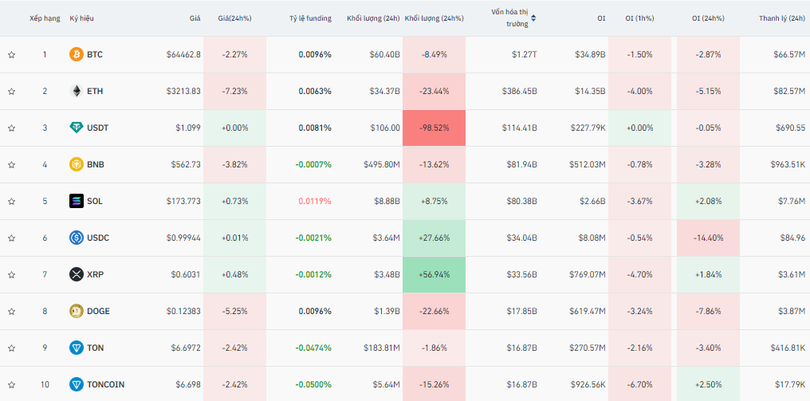
Task: Click the Xếp hạng column header
Action: [44, 18]
